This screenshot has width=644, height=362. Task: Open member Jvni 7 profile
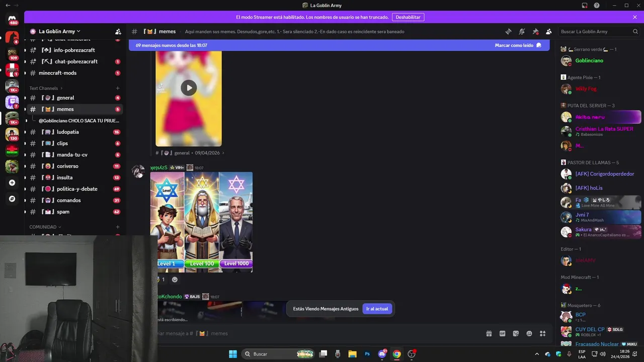tap(600, 217)
